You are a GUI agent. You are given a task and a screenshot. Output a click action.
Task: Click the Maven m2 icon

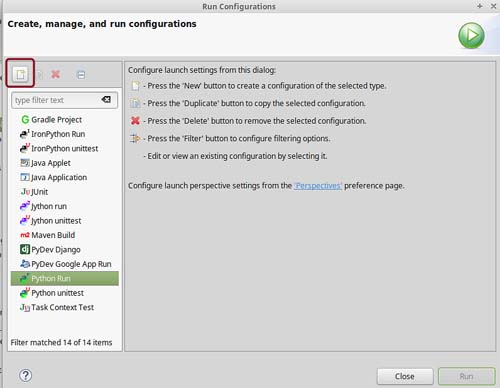(25, 235)
